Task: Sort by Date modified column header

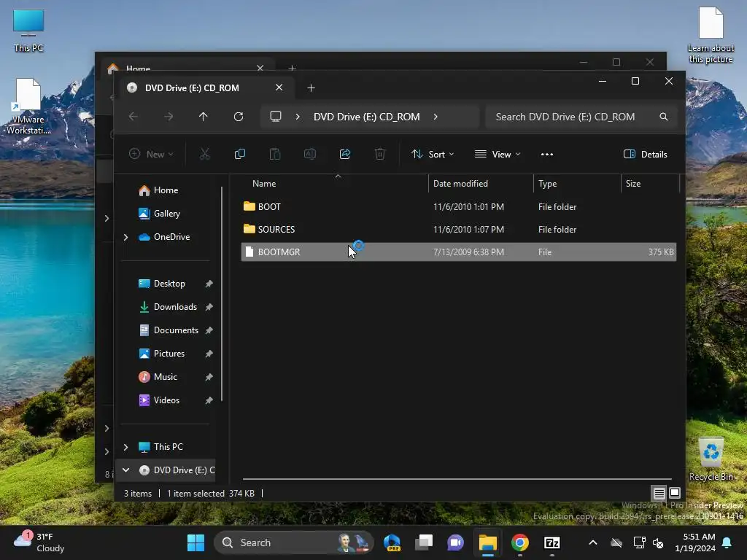Action: pos(460,183)
